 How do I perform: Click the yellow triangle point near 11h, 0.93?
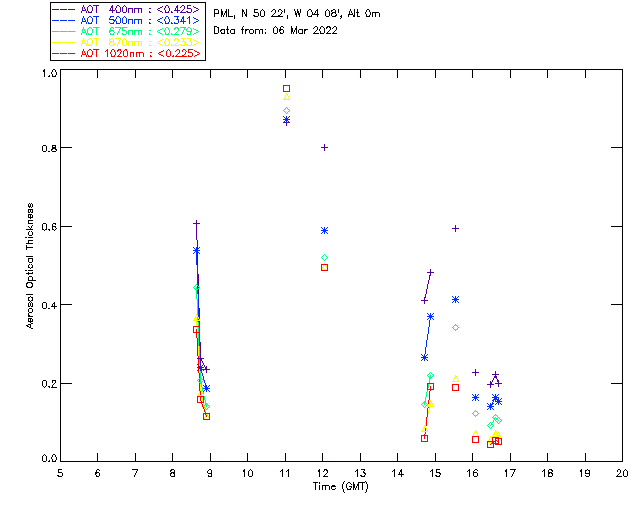pos(287,97)
